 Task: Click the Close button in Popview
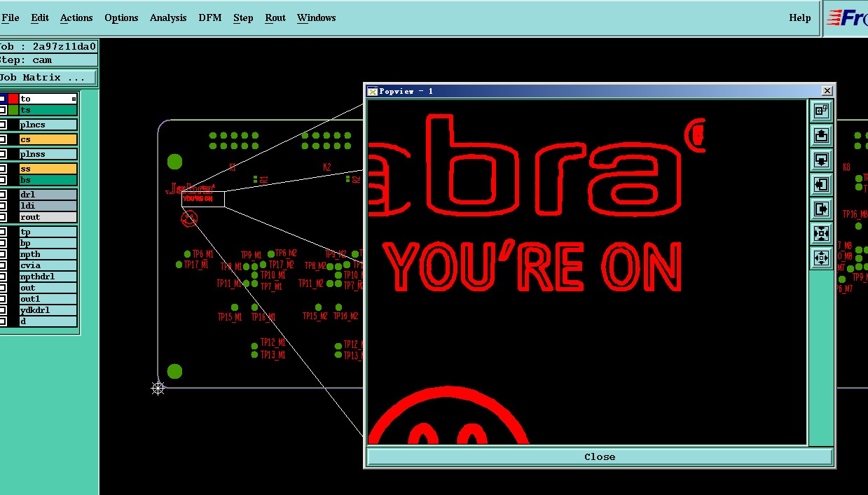(x=600, y=456)
